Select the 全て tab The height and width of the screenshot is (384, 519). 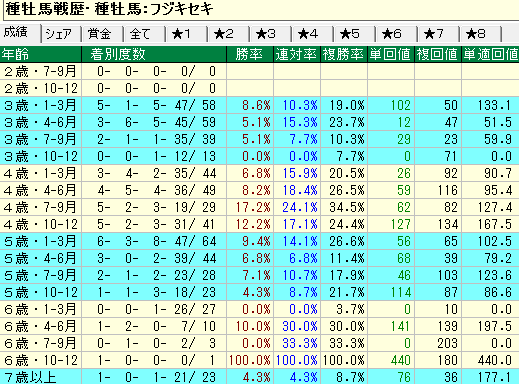144,34
